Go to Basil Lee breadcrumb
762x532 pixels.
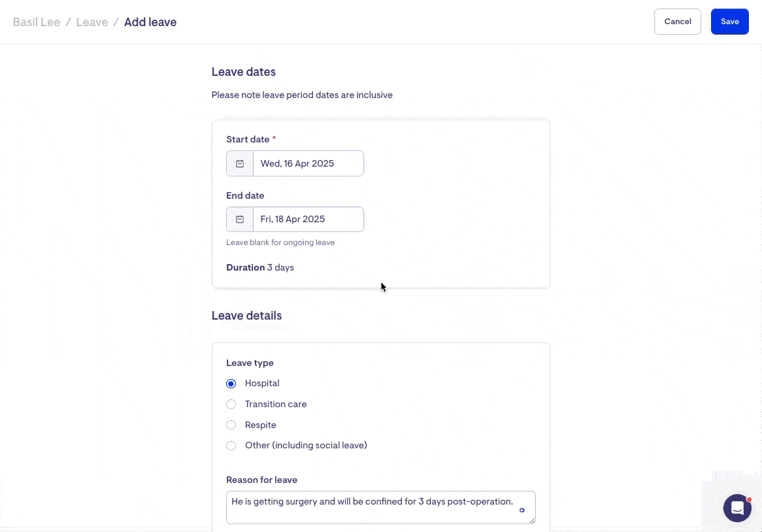pyautogui.click(x=37, y=22)
